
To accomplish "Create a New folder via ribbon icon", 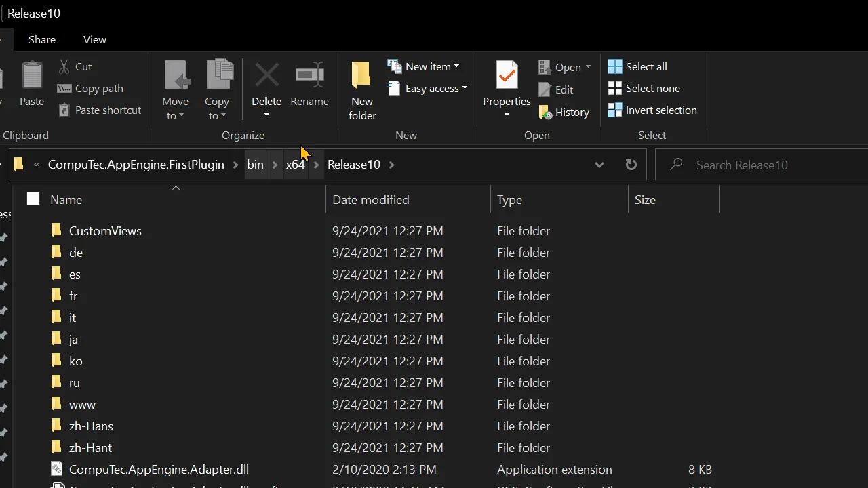I will 362,76.
